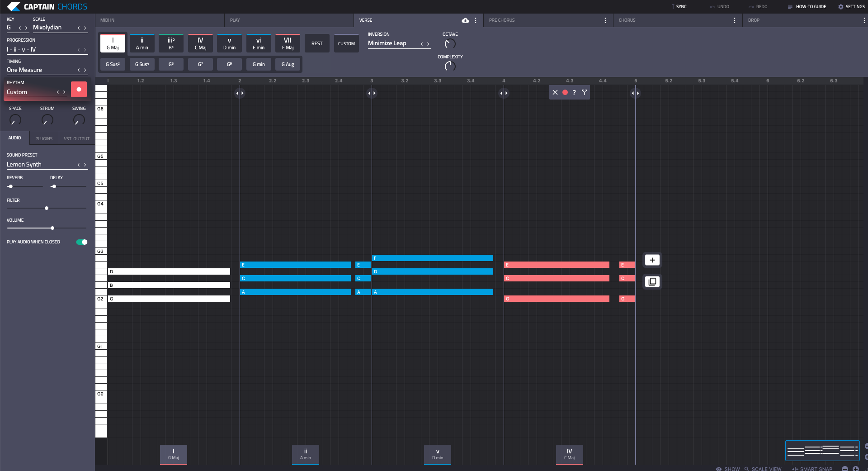Screen dimensions: 868x471
Task: Click the Swing knob
Action: click(x=79, y=120)
